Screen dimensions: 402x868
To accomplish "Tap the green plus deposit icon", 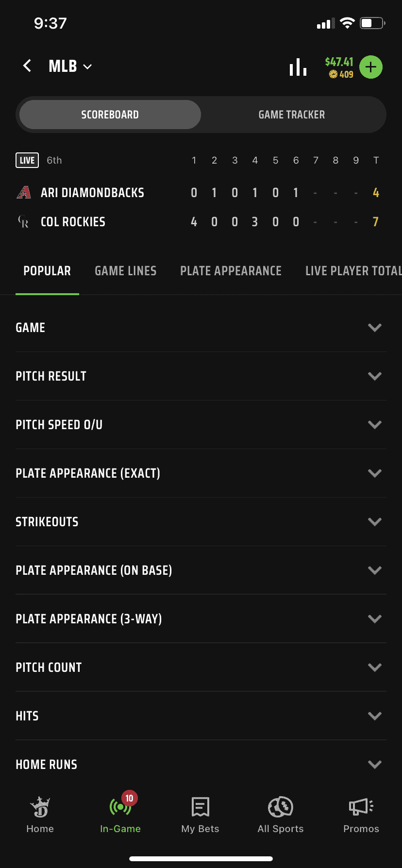I will point(370,67).
